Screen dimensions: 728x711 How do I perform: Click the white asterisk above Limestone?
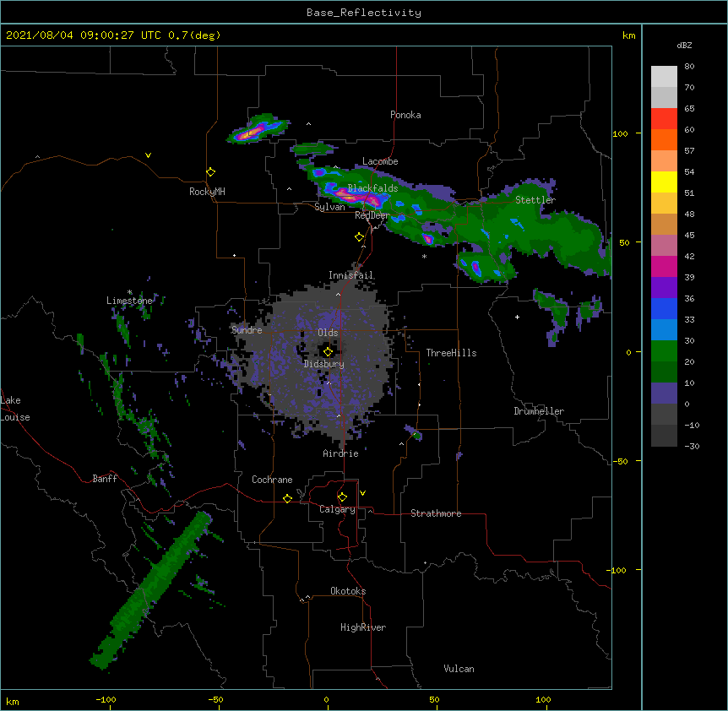(129, 292)
